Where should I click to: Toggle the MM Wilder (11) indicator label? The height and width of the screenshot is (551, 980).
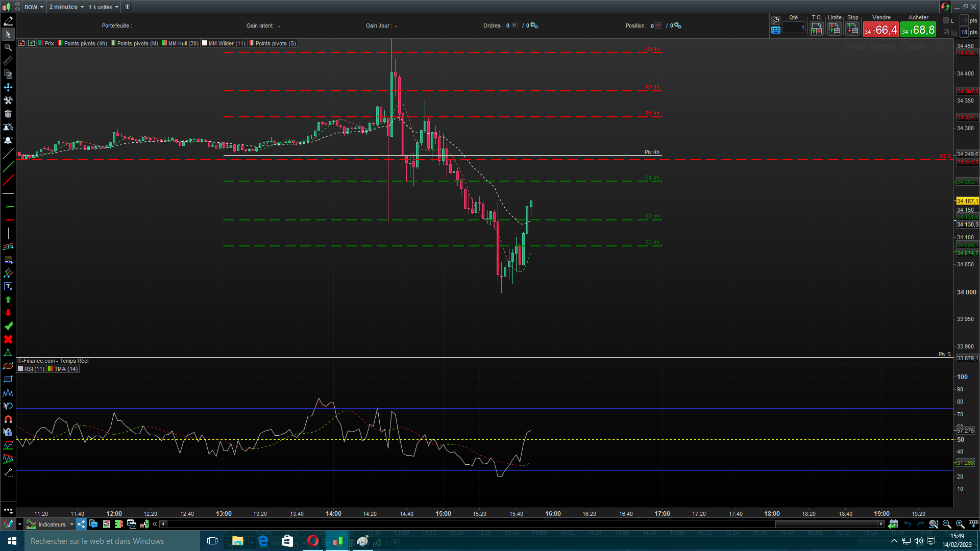[227, 43]
